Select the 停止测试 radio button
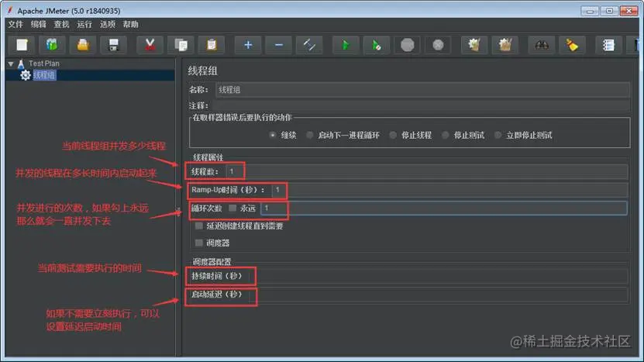This screenshot has height=362, width=644. pos(445,135)
